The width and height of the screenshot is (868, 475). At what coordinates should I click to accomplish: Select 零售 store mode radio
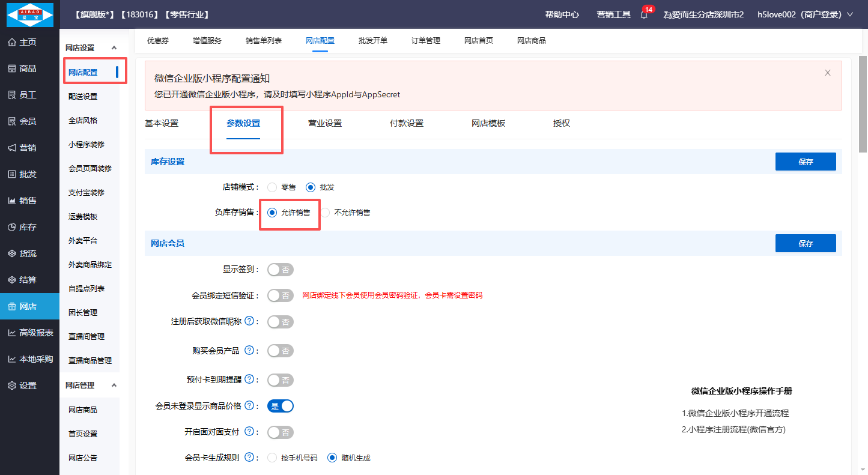tap(273, 187)
